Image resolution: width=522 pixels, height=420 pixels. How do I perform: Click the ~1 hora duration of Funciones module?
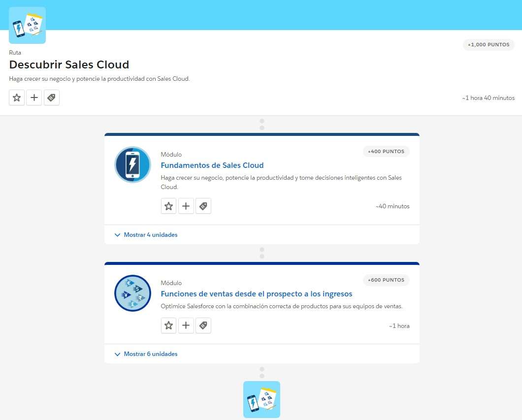pos(399,326)
